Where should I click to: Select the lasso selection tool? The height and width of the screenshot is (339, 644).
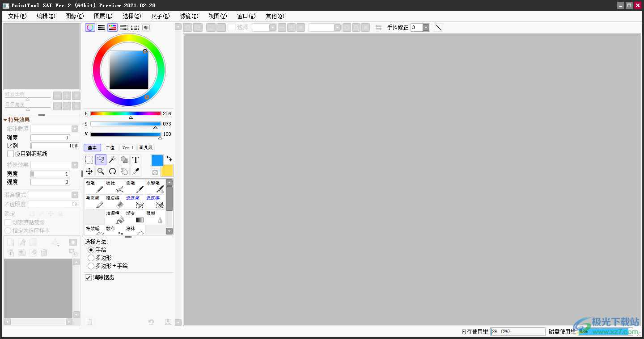[101, 159]
